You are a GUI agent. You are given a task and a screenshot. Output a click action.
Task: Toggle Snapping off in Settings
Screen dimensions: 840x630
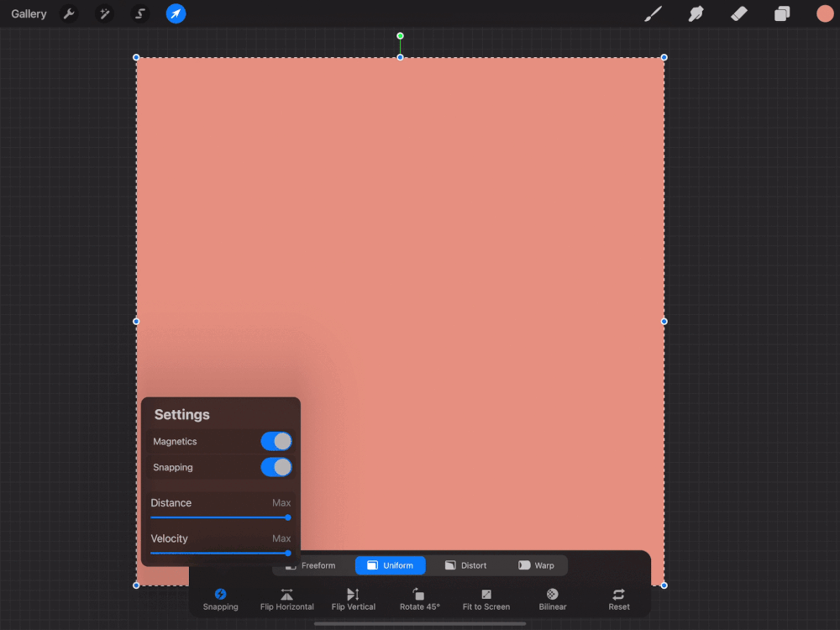click(276, 467)
